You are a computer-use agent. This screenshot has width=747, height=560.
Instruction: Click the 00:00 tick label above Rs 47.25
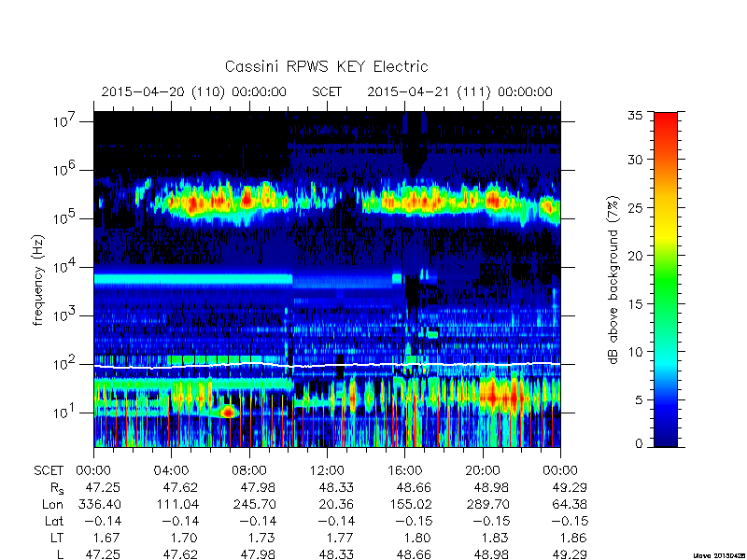click(x=94, y=470)
